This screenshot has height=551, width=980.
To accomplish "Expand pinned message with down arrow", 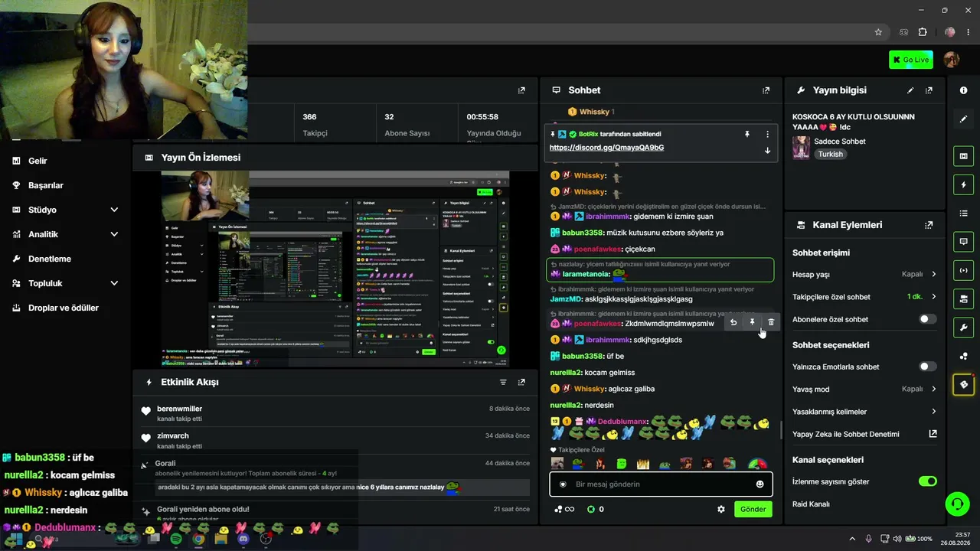I will coord(767,150).
